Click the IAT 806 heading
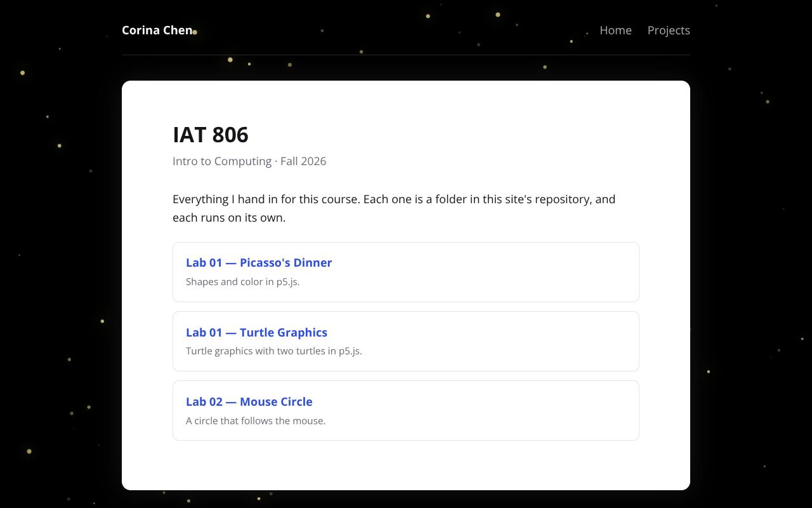Viewport: 812px width, 508px height. pos(211,135)
